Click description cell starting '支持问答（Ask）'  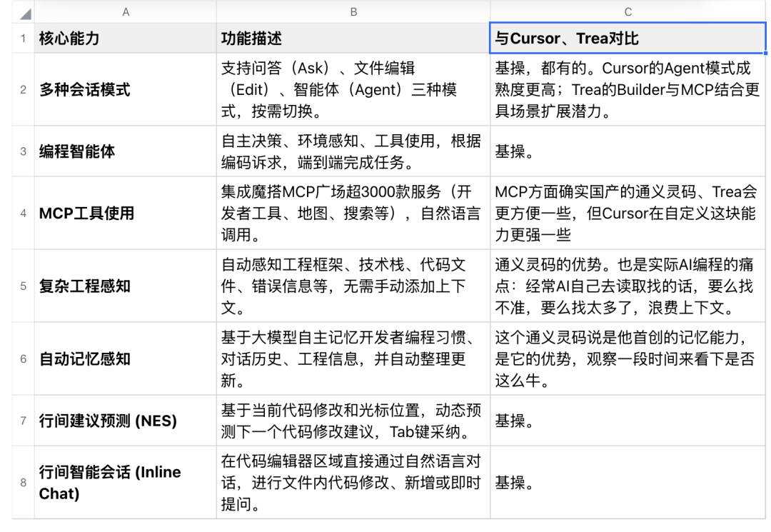353,89
